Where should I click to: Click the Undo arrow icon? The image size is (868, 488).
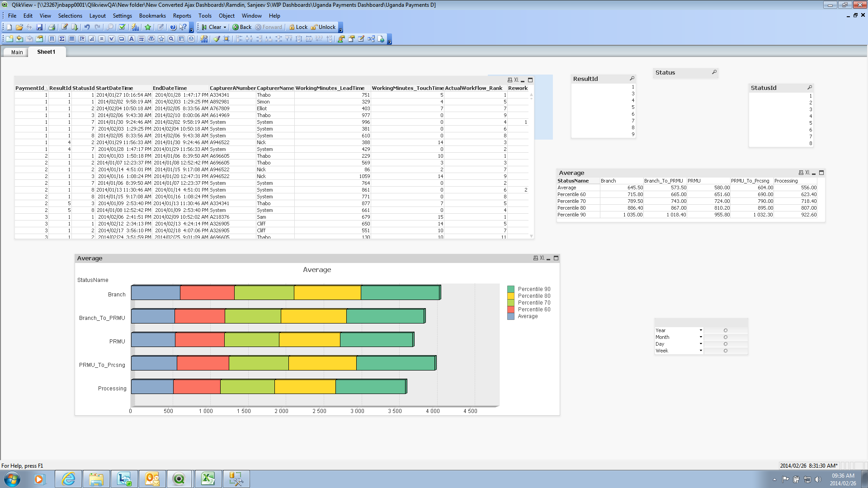pyautogui.click(x=87, y=27)
